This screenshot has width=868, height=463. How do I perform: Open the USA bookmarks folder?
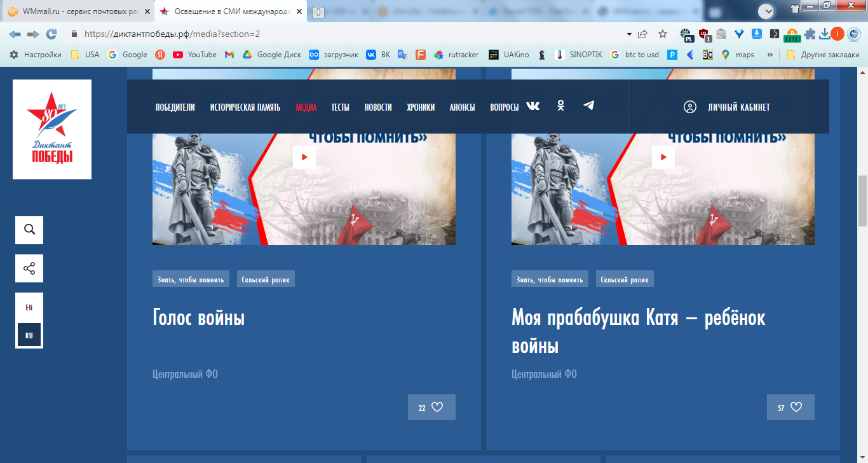tap(85, 55)
